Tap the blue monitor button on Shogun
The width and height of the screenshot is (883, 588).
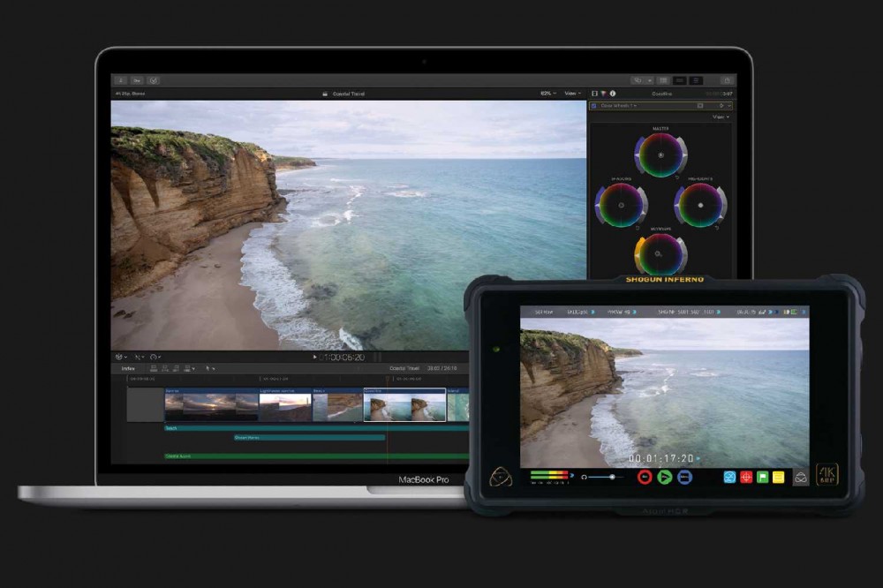coord(684,477)
